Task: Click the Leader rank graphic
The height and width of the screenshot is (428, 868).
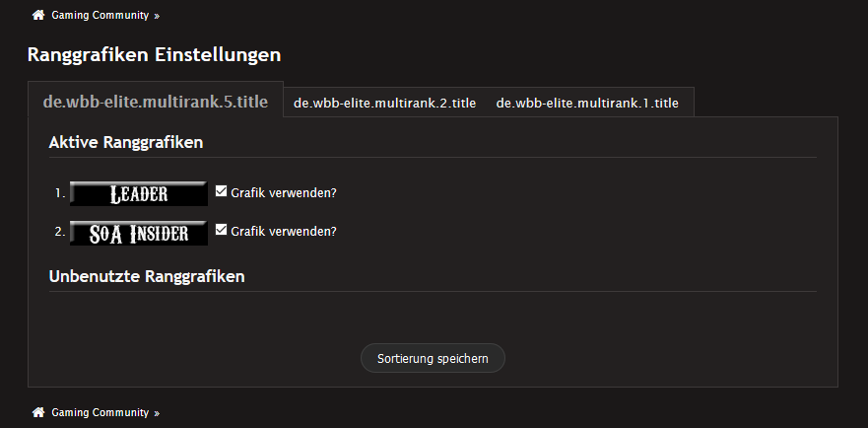Action: coord(139,193)
